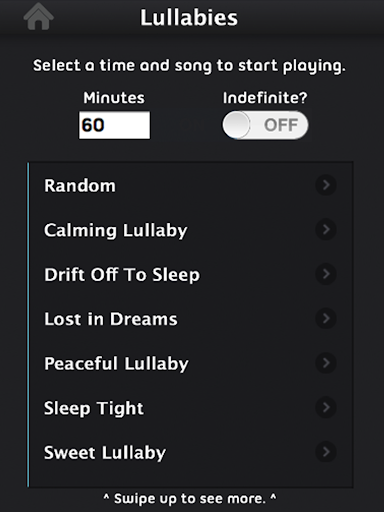The image size is (384, 512).
Task: Go to the home screen icon
Action: [x=39, y=16]
